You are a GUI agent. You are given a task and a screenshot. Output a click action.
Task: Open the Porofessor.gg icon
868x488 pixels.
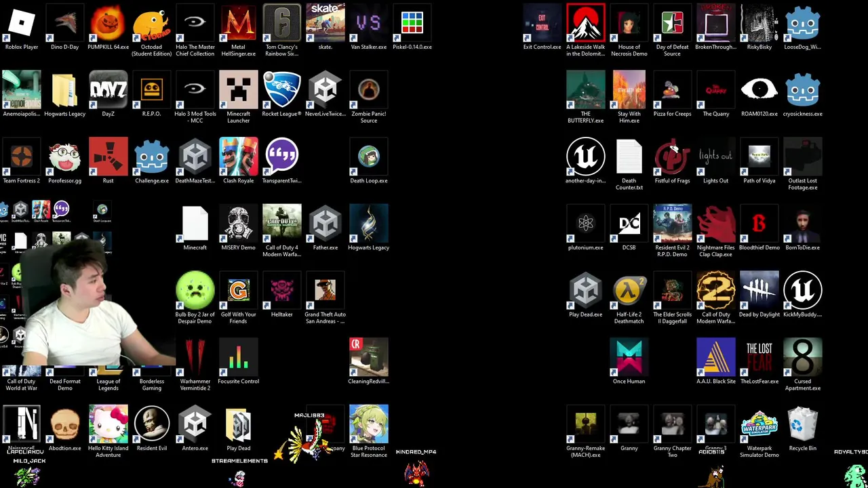pos(65,156)
